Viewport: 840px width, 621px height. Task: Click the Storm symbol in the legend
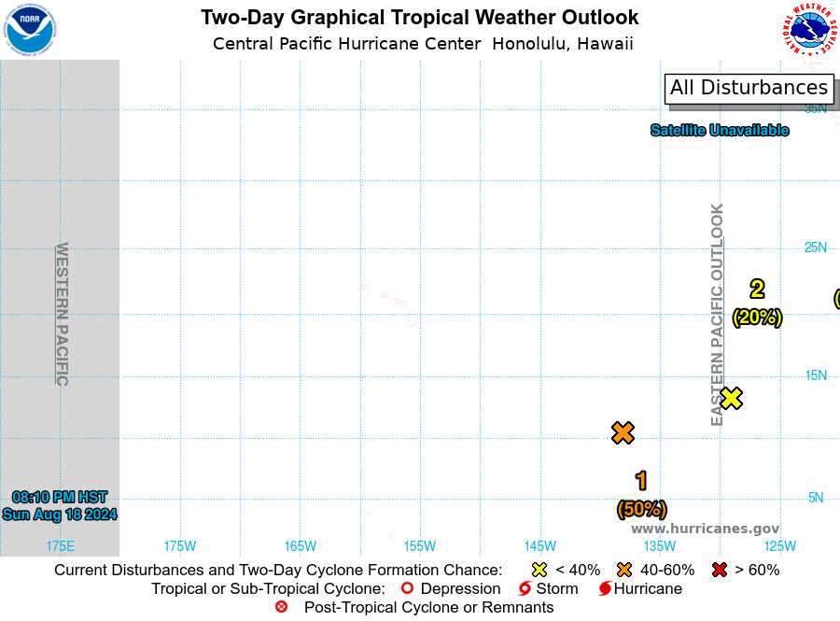(x=525, y=588)
